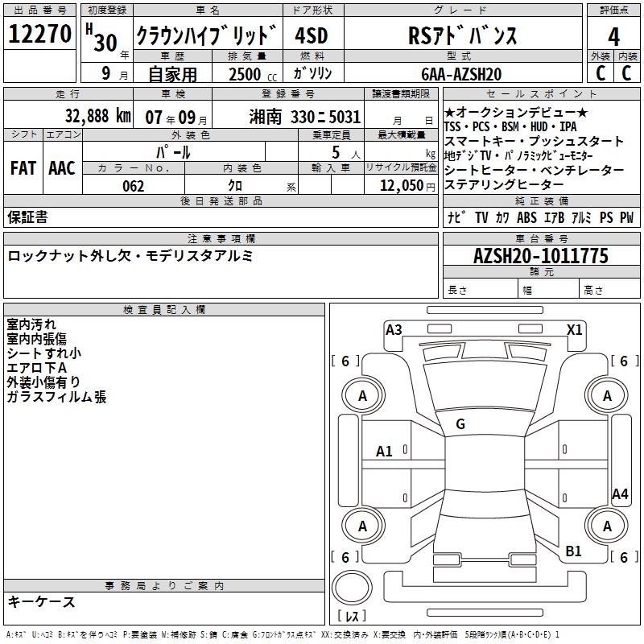Click the interior color クロ
The height and width of the screenshot is (644, 644).
coord(235,186)
